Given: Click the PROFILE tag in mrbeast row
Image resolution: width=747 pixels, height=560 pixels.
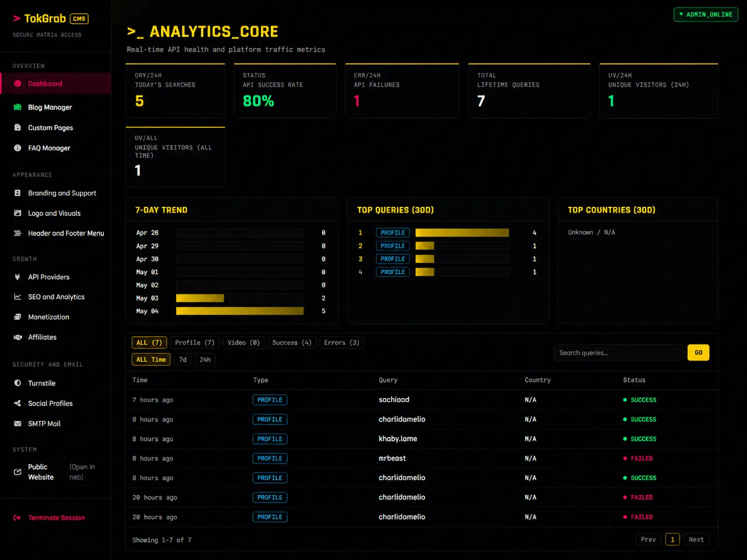Looking at the screenshot, I should [x=270, y=458].
